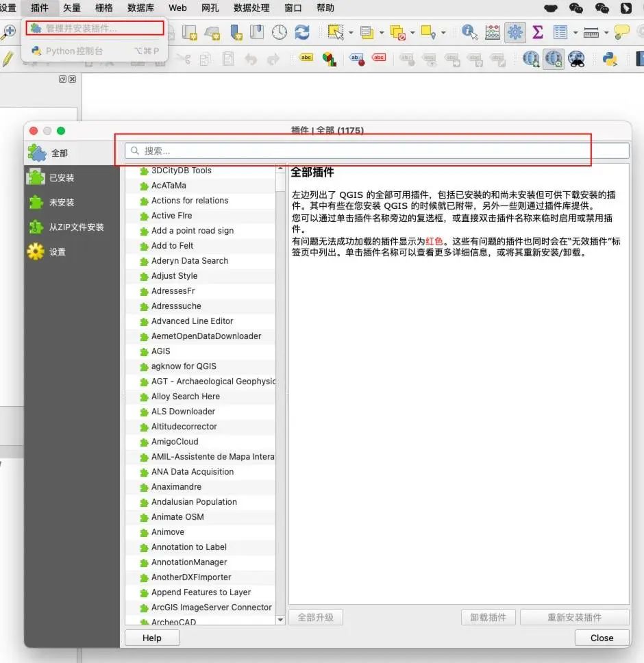Click the globe with binoculars plugin icon
Viewport: 644px width, 663px height.
(x=576, y=59)
